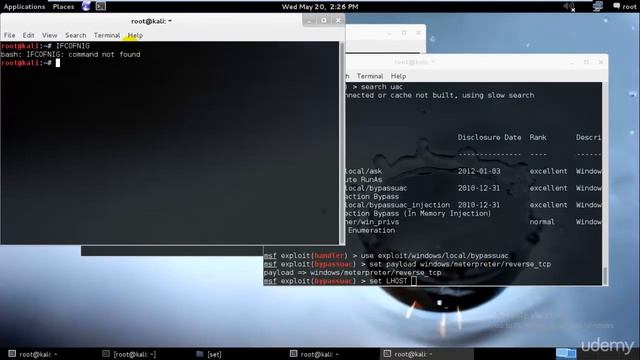Image resolution: width=640 pixels, height=360 pixels.
Task: Open Terminal menu in msf terminal window
Action: coord(370,76)
